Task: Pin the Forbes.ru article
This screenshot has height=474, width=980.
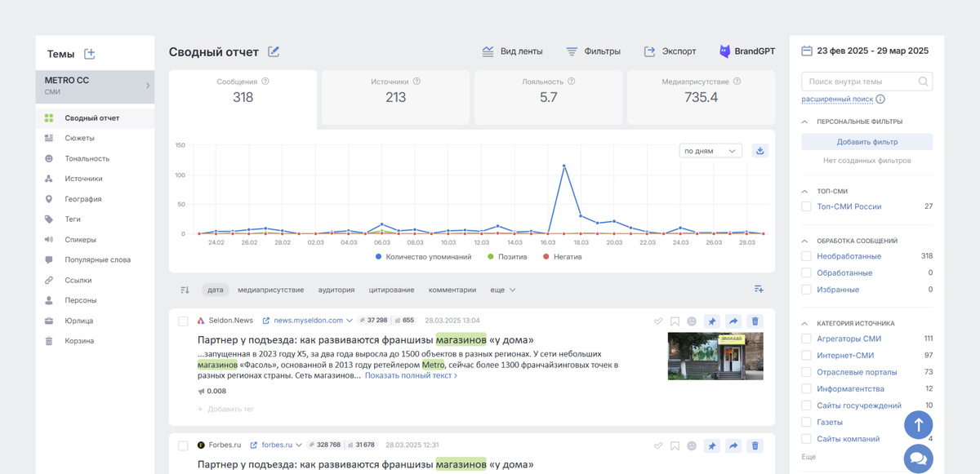Action: tap(712, 445)
